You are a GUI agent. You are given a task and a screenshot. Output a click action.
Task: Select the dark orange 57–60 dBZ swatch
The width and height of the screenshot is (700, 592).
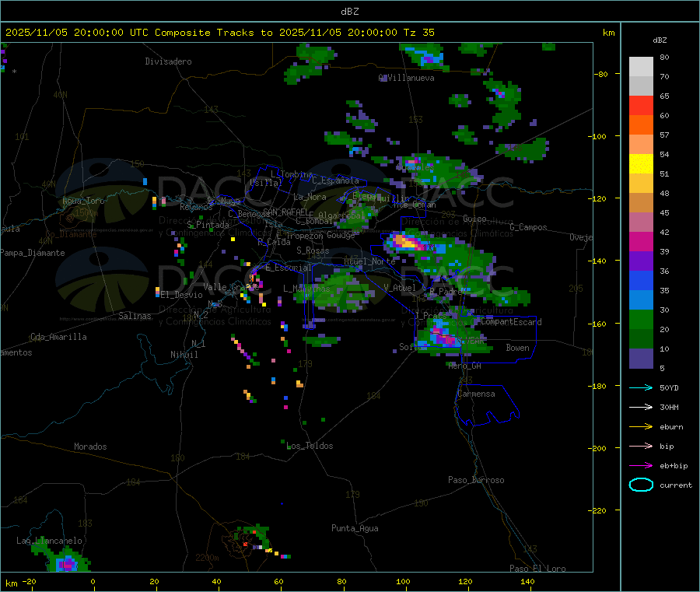click(641, 125)
